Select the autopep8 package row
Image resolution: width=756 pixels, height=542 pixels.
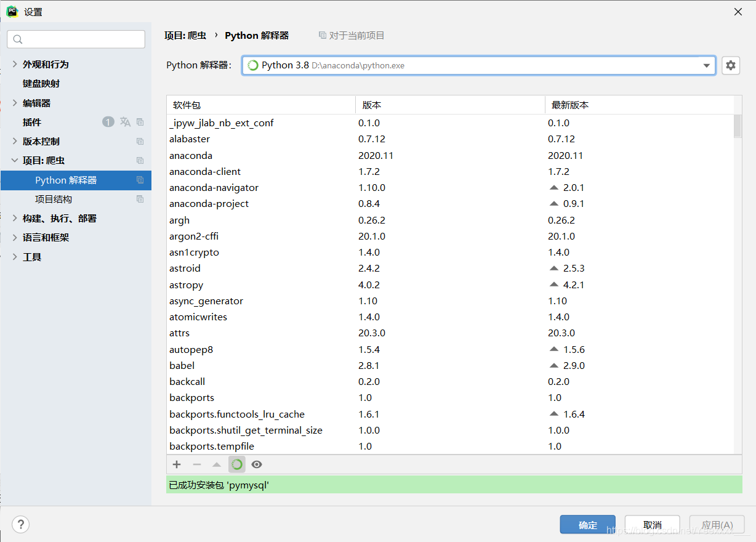click(450, 349)
